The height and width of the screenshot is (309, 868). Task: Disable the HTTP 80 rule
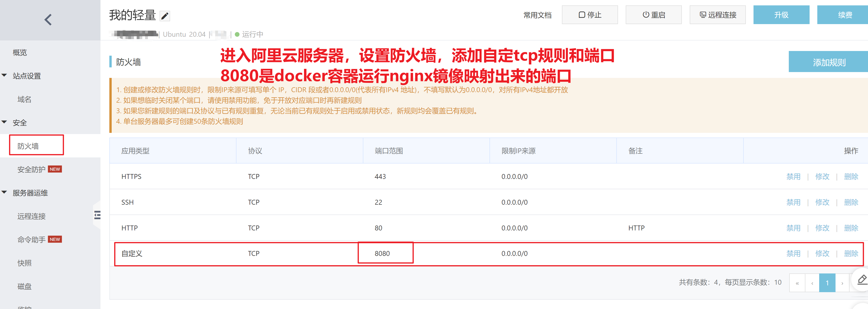click(793, 228)
